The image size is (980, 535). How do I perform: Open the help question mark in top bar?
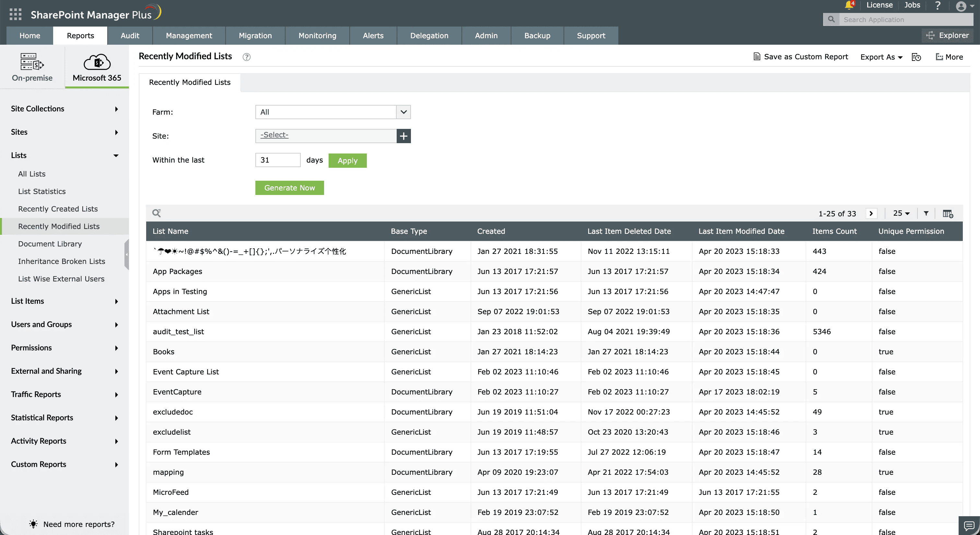coord(938,5)
